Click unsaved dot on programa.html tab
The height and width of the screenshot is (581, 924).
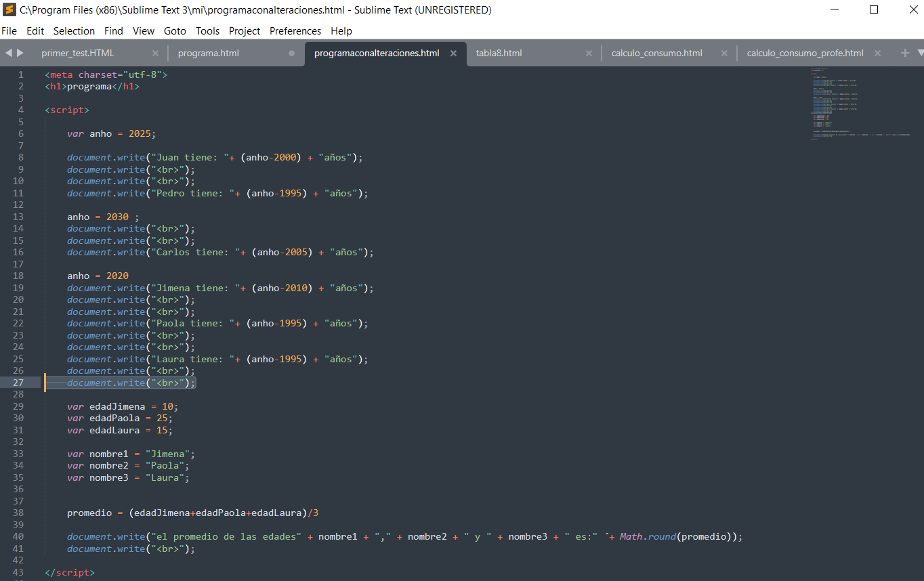pos(292,53)
